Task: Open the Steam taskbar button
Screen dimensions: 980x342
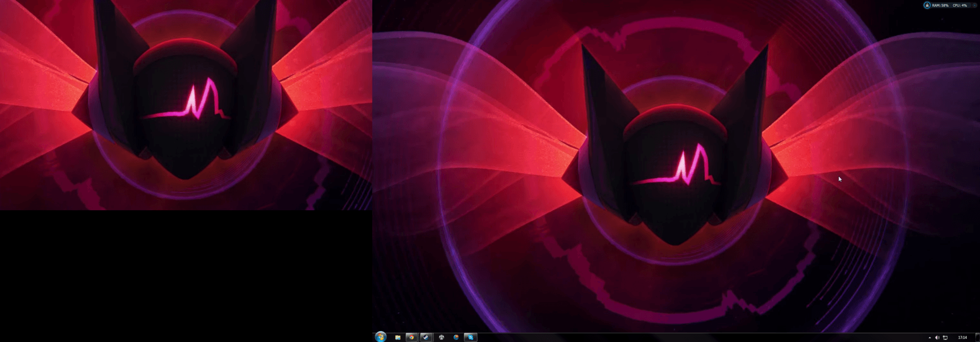Action: (426, 337)
